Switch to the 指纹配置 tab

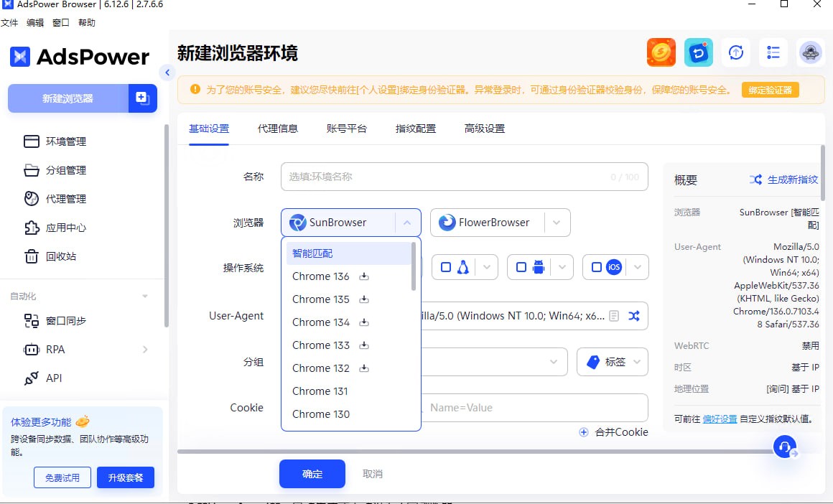click(416, 129)
